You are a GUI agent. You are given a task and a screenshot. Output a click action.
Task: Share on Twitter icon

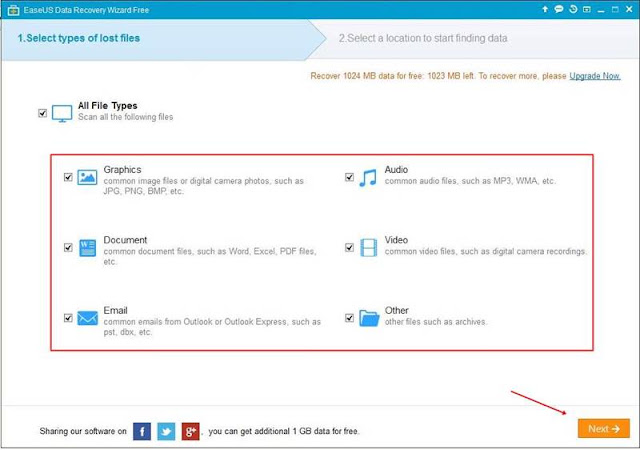[166, 431]
